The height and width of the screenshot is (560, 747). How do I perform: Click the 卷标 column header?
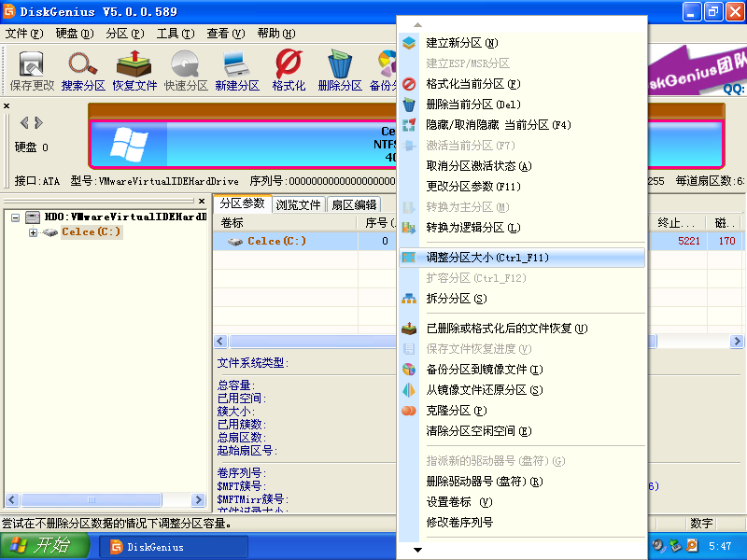[x=286, y=223]
